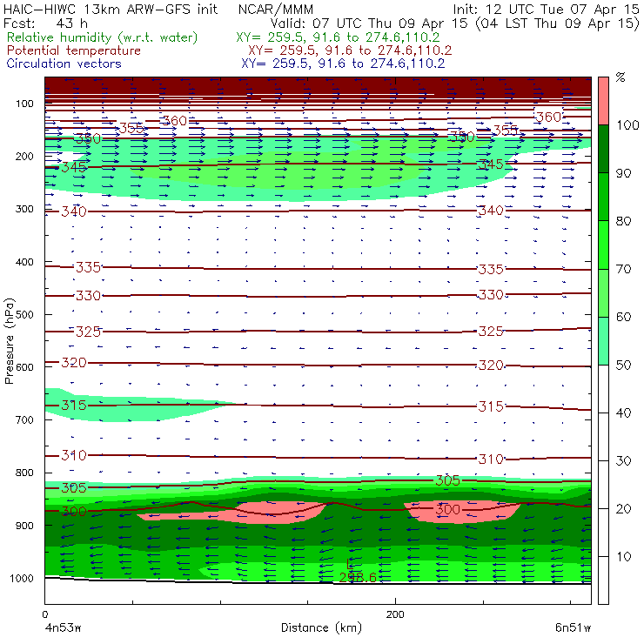This screenshot has width=644, height=644.
Task: Click the '100' hPa pressure axis tick label
Action: coord(24,104)
